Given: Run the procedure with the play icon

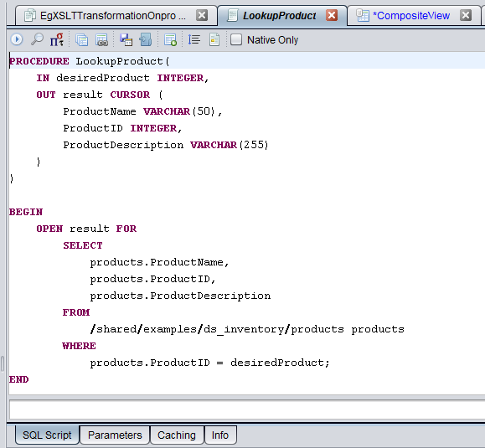Looking at the screenshot, I should (17, 39).
